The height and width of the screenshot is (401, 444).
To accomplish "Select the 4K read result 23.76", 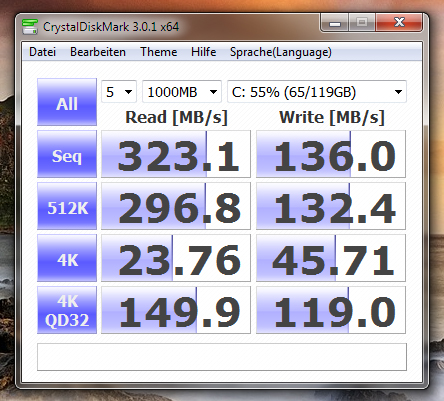I will point(176,258).
